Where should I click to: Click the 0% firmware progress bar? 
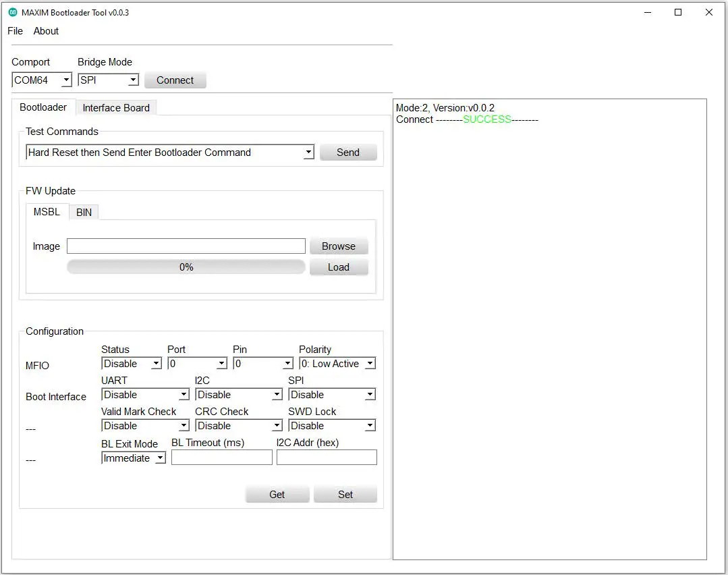point(186,267)
